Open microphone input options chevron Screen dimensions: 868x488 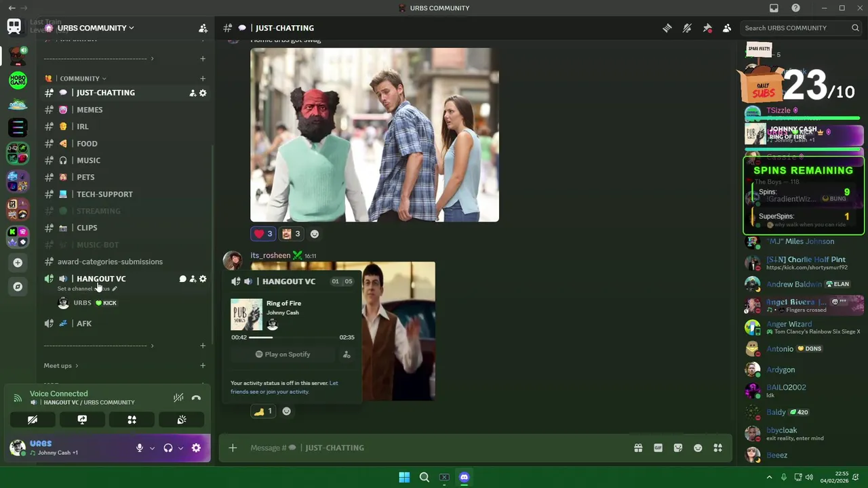pyautogui.click(x=152, y=448)
